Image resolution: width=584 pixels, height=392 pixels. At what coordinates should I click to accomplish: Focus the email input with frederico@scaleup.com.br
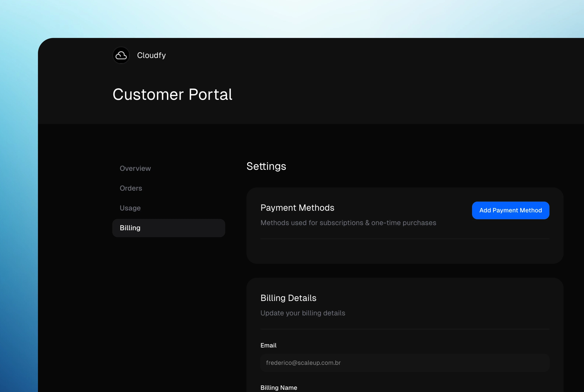(405, 363)
